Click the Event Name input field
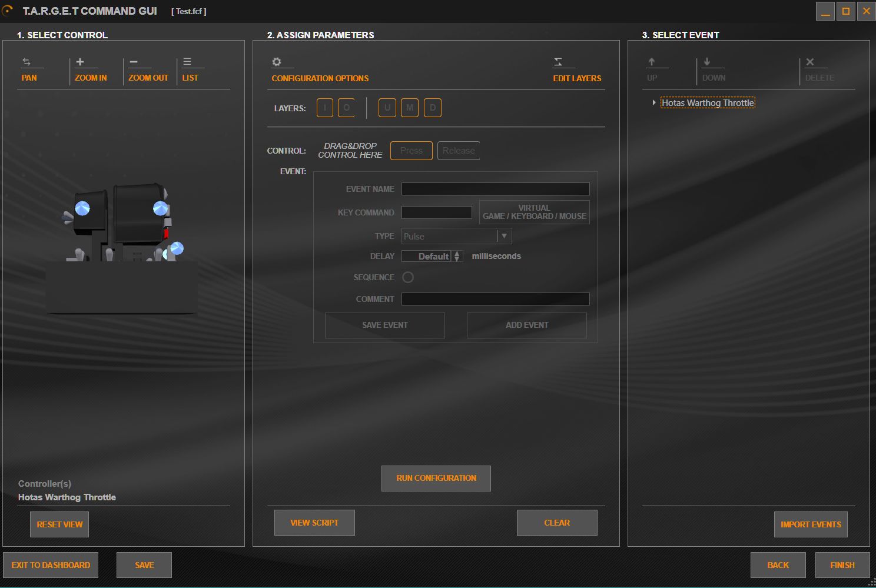The height and width of the screenshot is (588, 876). (495, 189)
